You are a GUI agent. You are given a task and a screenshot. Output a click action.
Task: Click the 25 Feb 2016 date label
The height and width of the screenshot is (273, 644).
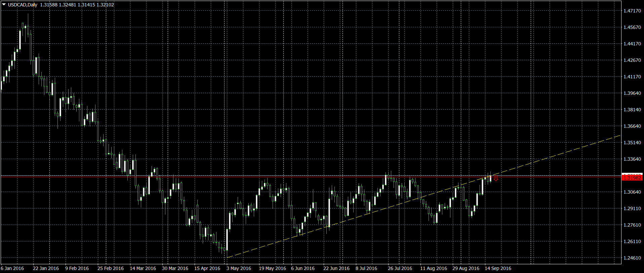[111, 268]
